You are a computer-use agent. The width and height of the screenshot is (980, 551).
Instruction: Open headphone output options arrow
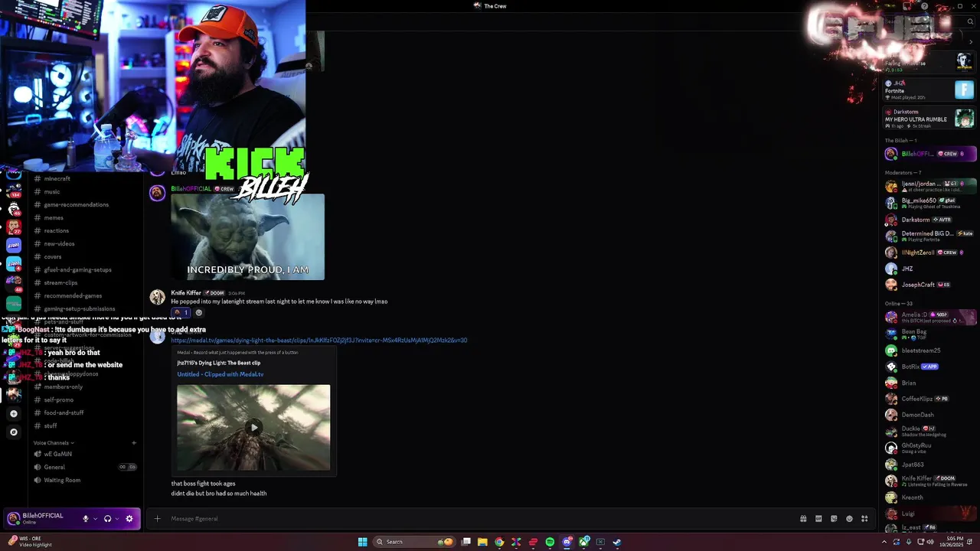pos(118,519)
